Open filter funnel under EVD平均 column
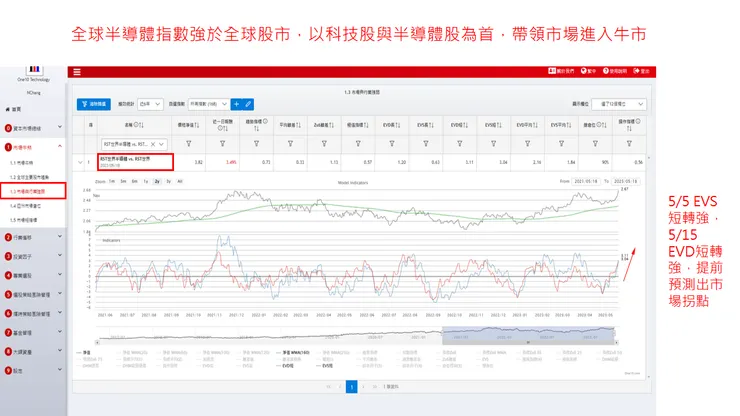Viewport: 740px width, 416px height. 527,144
